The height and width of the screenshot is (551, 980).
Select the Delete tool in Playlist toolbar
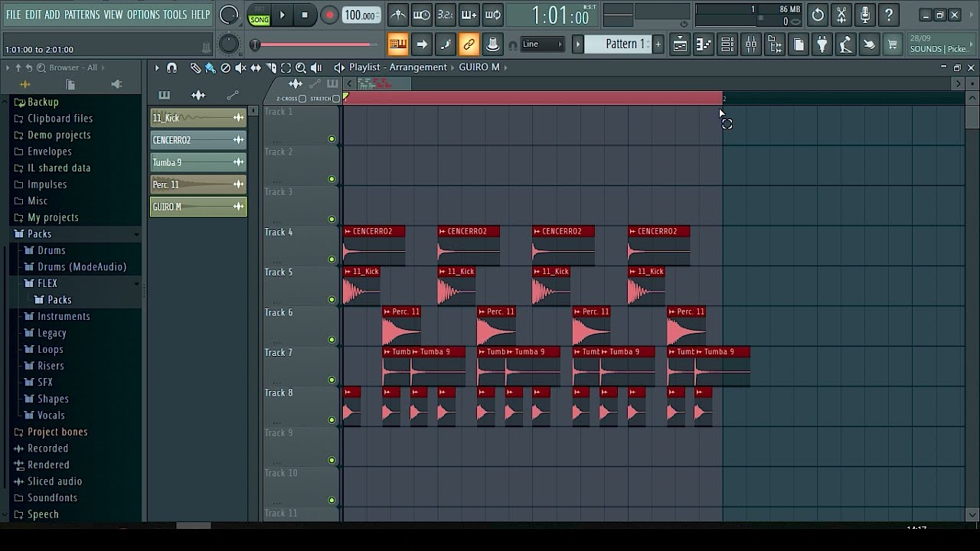coord(226,68)
